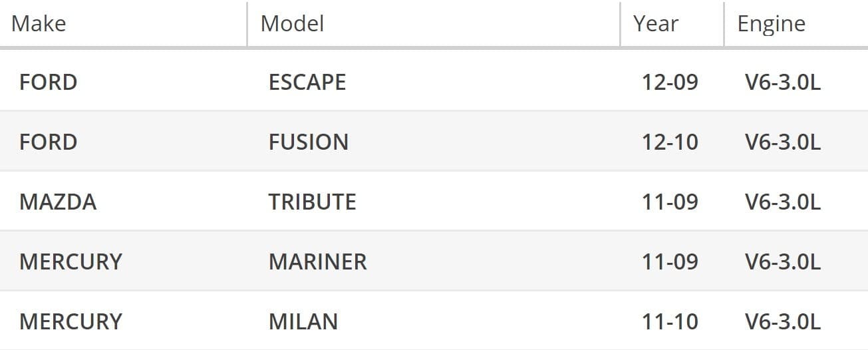
Task: Click the Engine column header
Action: [x=771, y=24]
